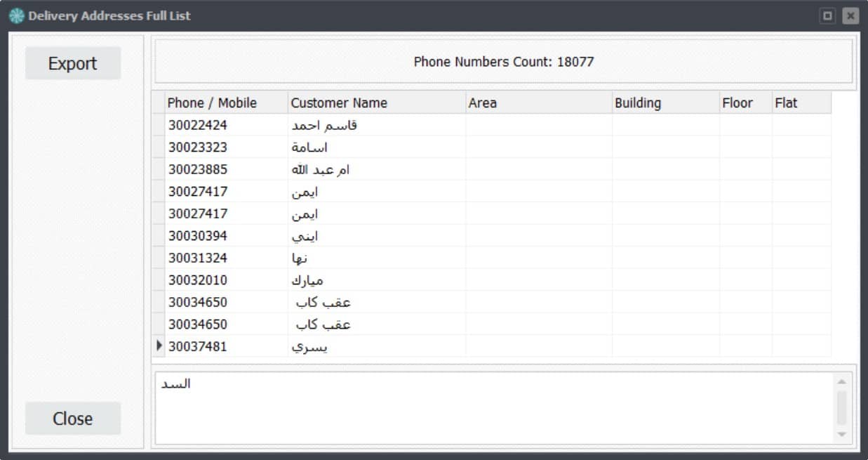Click the Floor column header
Viewport: 868px width, 460px height.
pyautogui.click(x=746, y=103)
